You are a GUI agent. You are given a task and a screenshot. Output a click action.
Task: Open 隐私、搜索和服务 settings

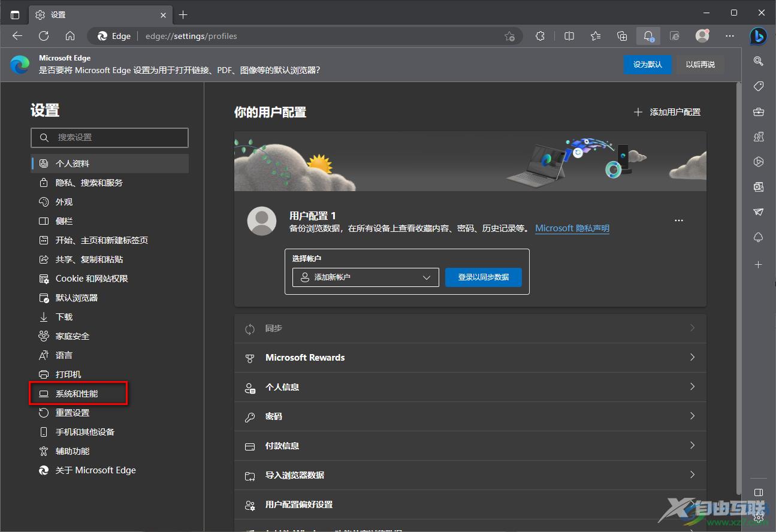(x=110, y=183)
